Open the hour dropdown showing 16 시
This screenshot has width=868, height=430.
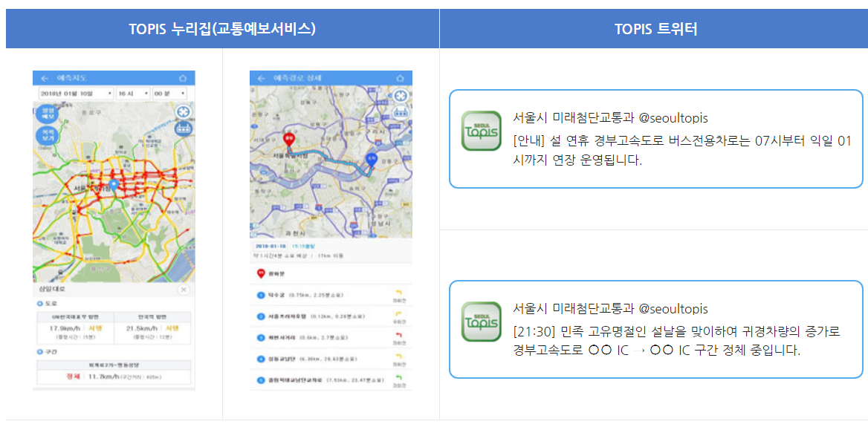pyautogui.click(x=132, y=94)
